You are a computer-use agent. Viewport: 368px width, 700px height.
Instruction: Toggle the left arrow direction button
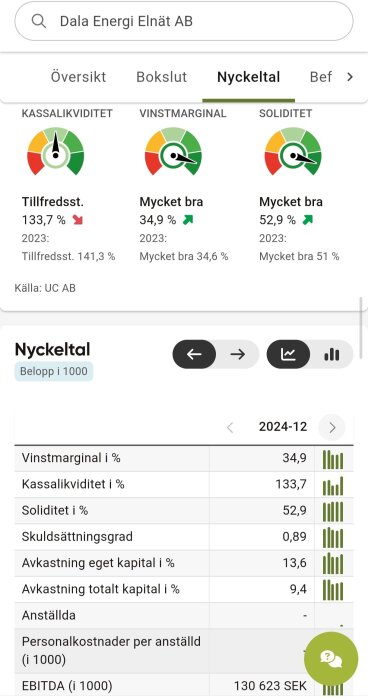tap(194, 354)
